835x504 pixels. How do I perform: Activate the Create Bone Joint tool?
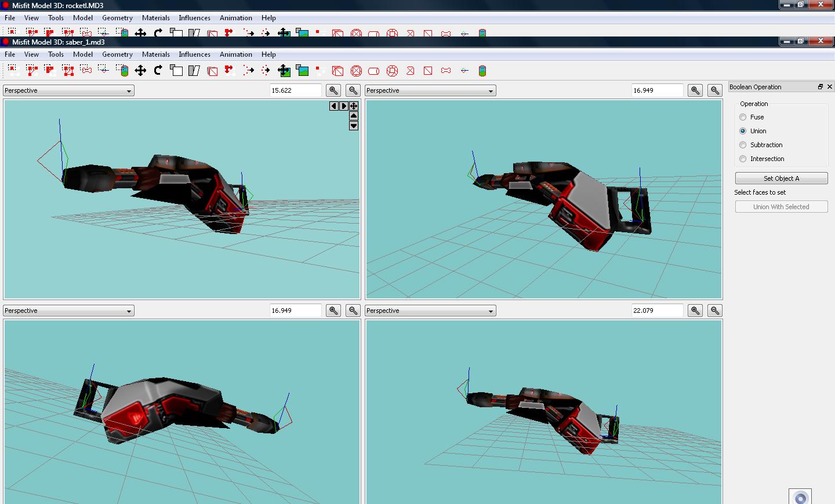[446, 71]
